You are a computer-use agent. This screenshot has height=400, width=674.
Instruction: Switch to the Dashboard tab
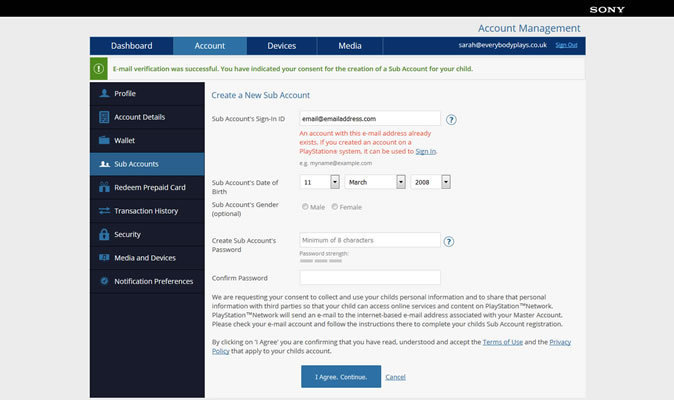131,46
